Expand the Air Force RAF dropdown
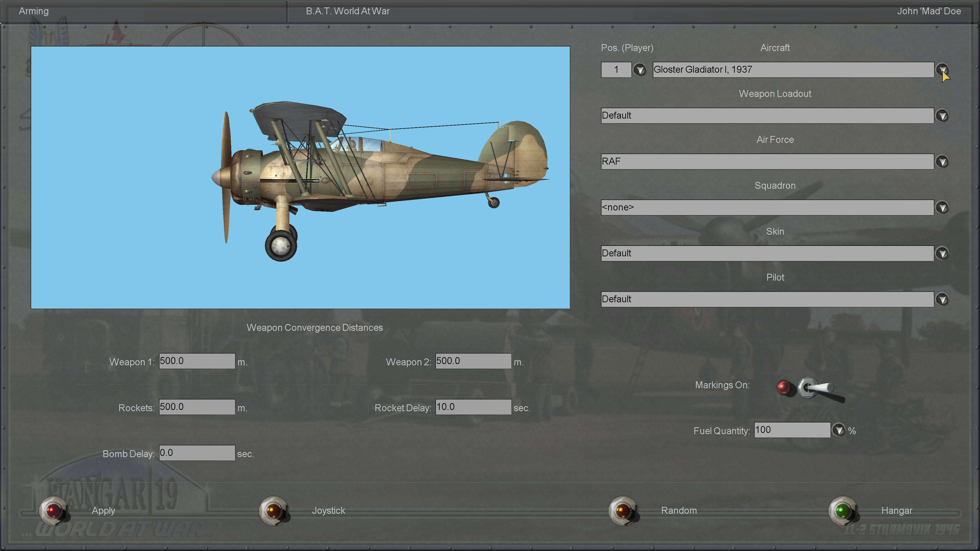980x551 pixels. click(942, 162)
